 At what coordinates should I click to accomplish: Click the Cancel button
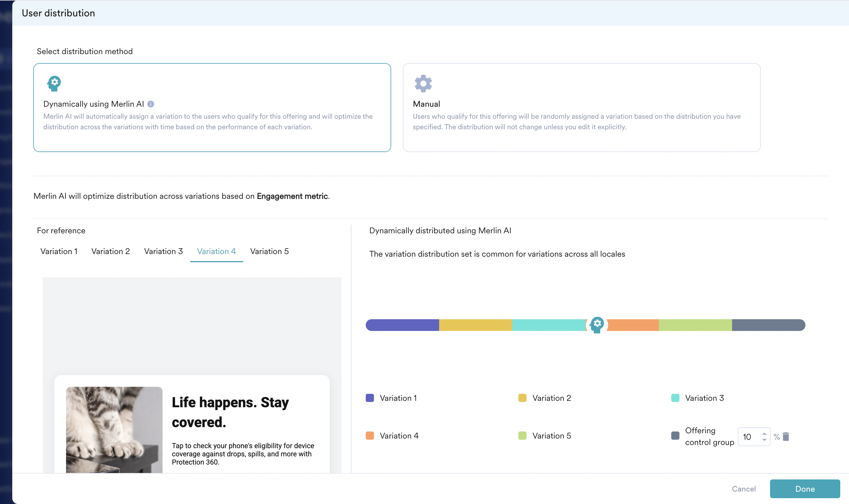(743, 489)
